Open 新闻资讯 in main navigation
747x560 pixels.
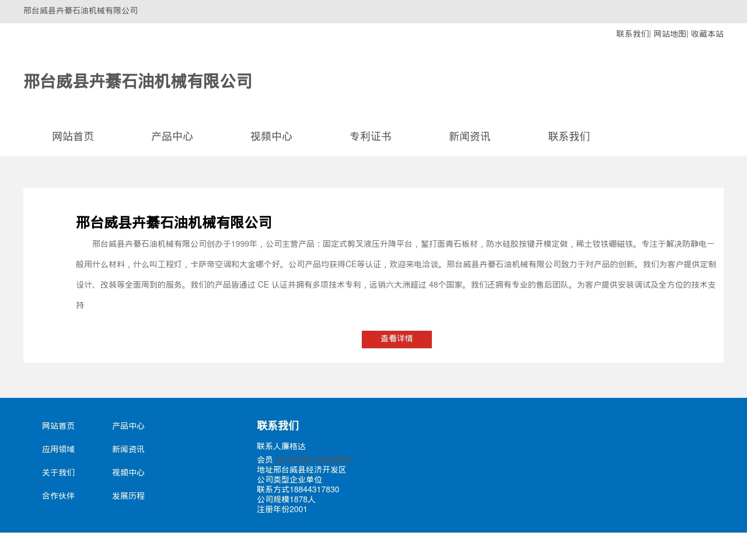470,136
